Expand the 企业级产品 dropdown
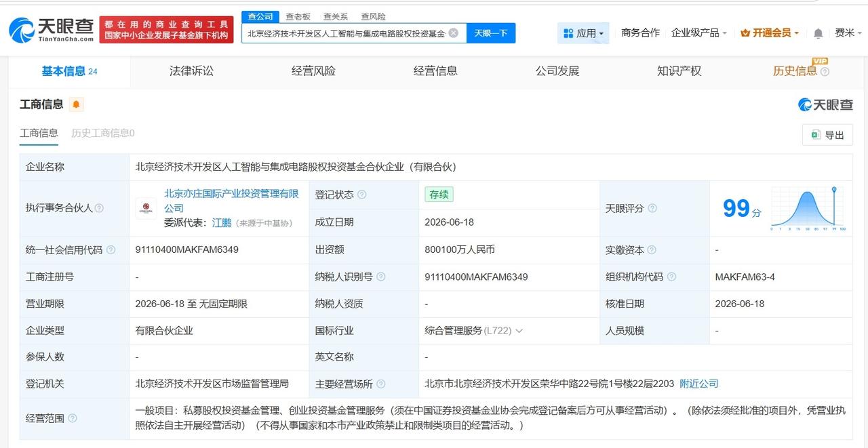Screen dimensions: 868x448 699,33
